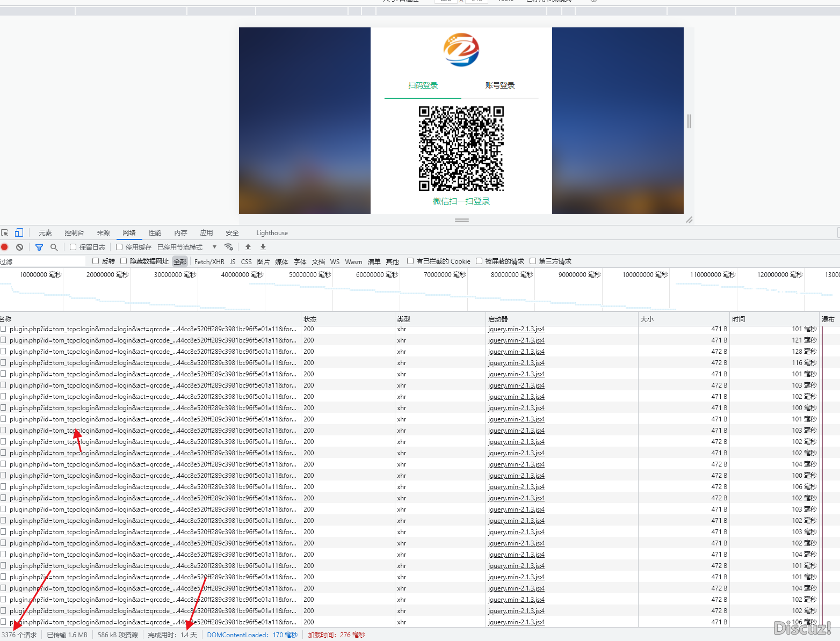The width and height of the screenshot is (840, 641).
Task: Export a HAR file with the download arrow
Action: 263,247
